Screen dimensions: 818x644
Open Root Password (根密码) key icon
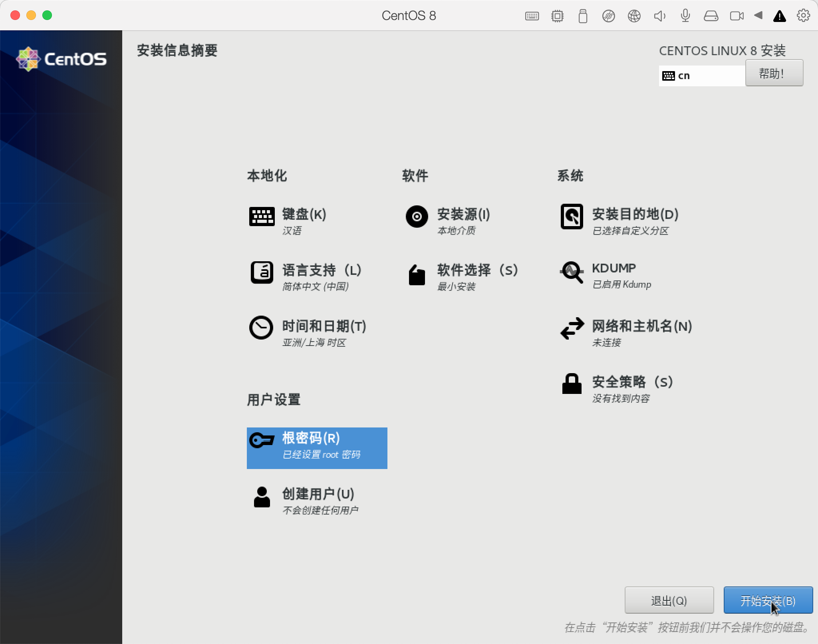[262, 440]
